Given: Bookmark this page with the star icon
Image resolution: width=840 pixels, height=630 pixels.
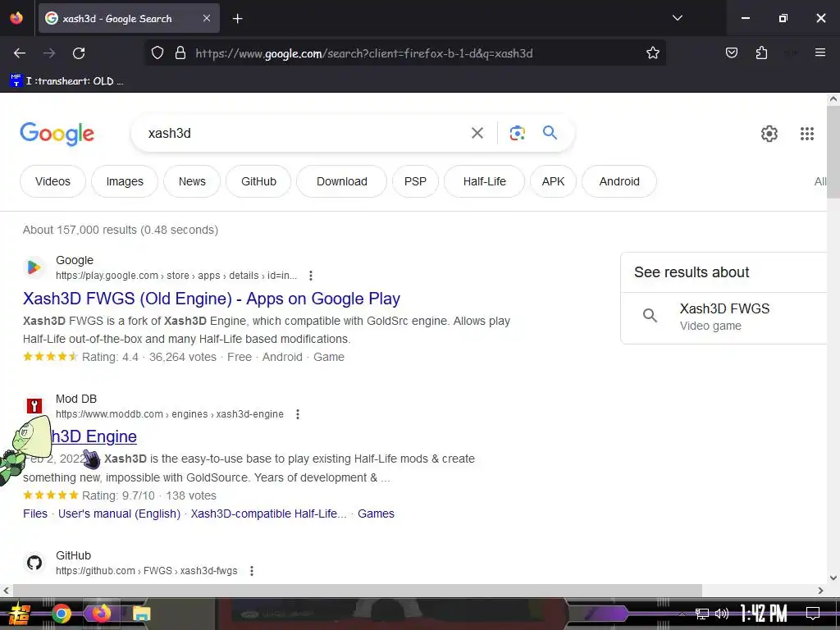Looking at the screenshot, I should (652, 53).
